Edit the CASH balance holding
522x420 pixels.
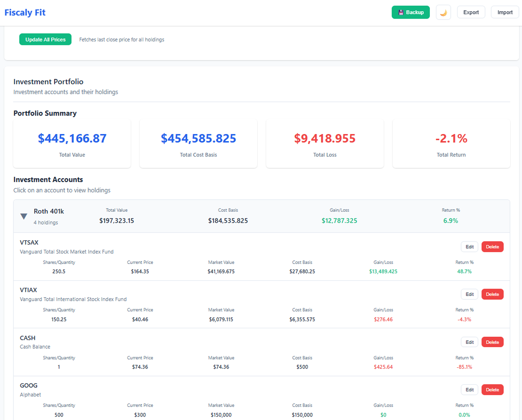tap(469, 342)
